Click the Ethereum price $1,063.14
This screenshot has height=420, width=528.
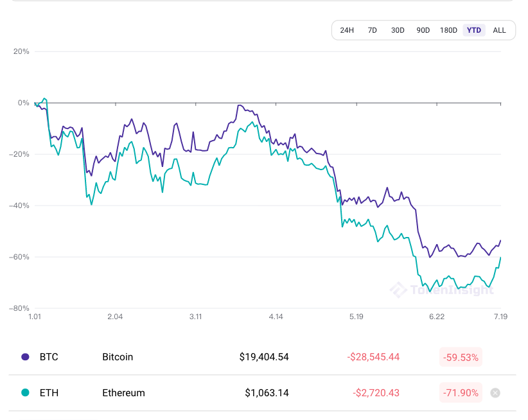click(267, 393)
